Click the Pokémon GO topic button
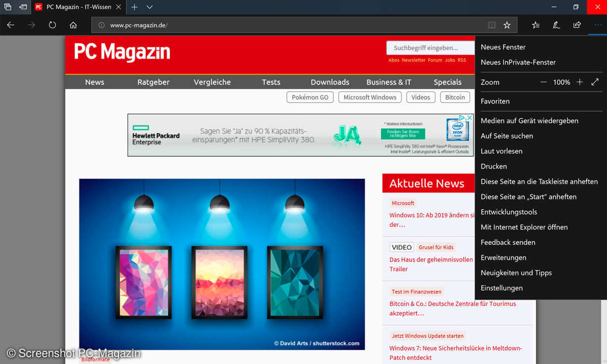Image resolution: width=607 pixels, height=364 pixels. 310,97
